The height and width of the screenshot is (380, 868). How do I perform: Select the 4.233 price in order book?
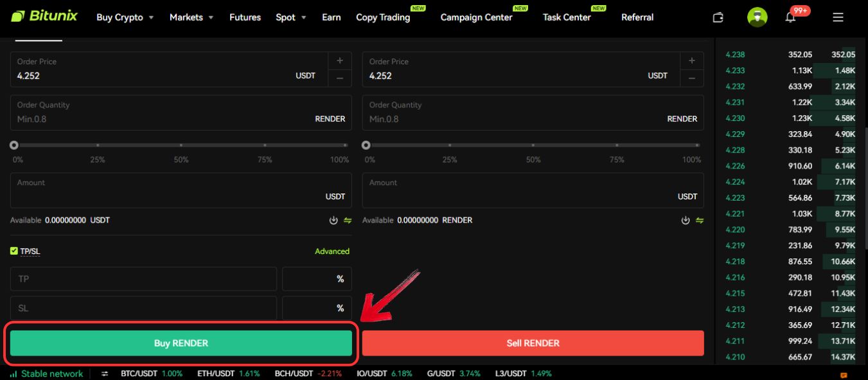coord(735,71)
